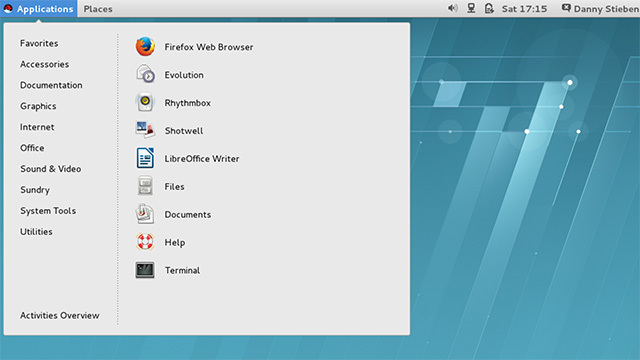Viewport: 640px width, 360px height.
Task: Click the Rhythmbox label
Action: (188, 103)
